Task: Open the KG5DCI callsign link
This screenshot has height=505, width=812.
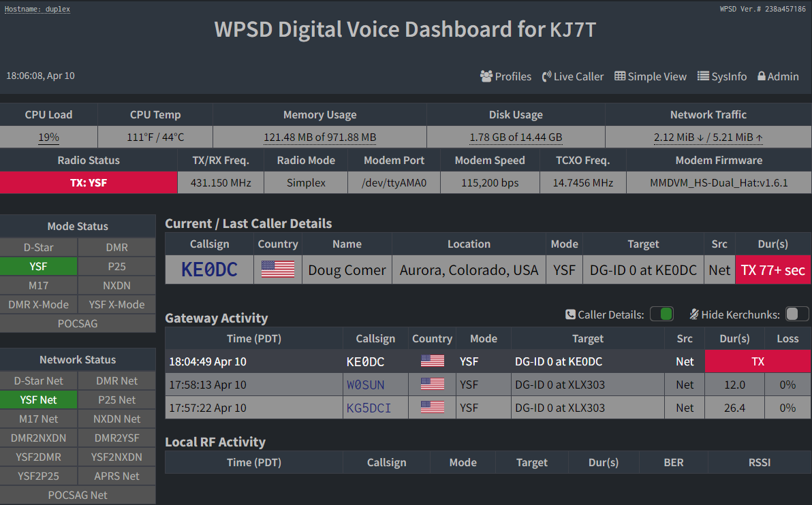Action: pos(369,408)
